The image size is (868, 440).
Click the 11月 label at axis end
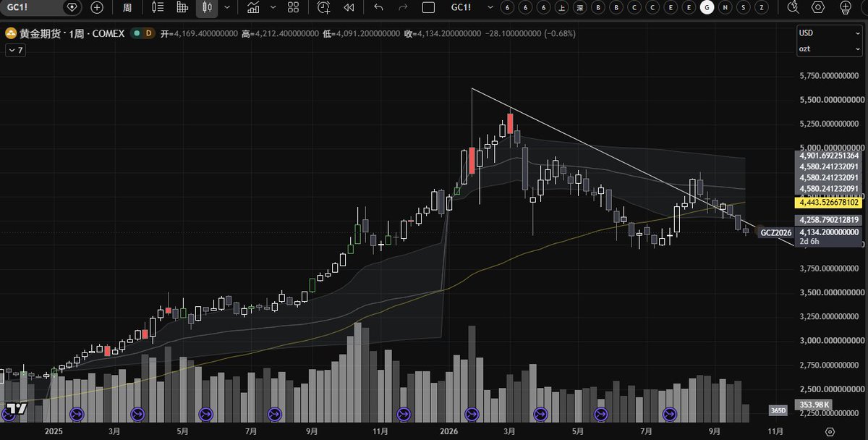point(774,431)
